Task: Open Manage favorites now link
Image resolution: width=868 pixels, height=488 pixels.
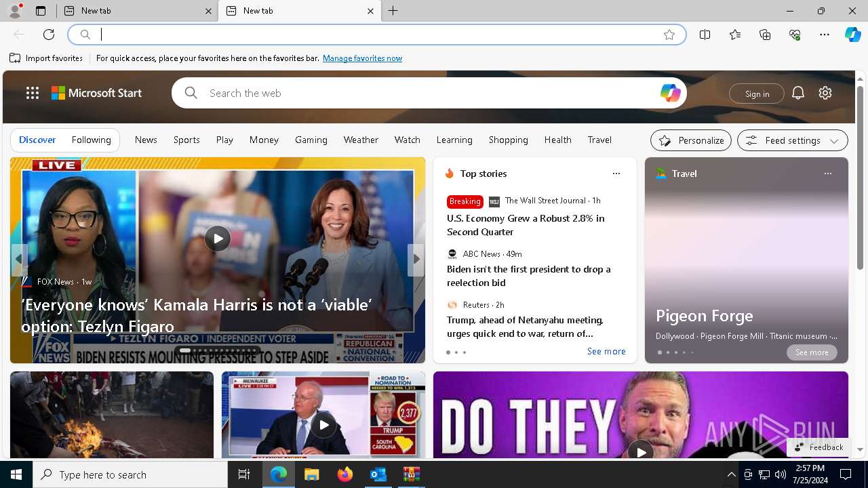Action: [x=362, y=58]
